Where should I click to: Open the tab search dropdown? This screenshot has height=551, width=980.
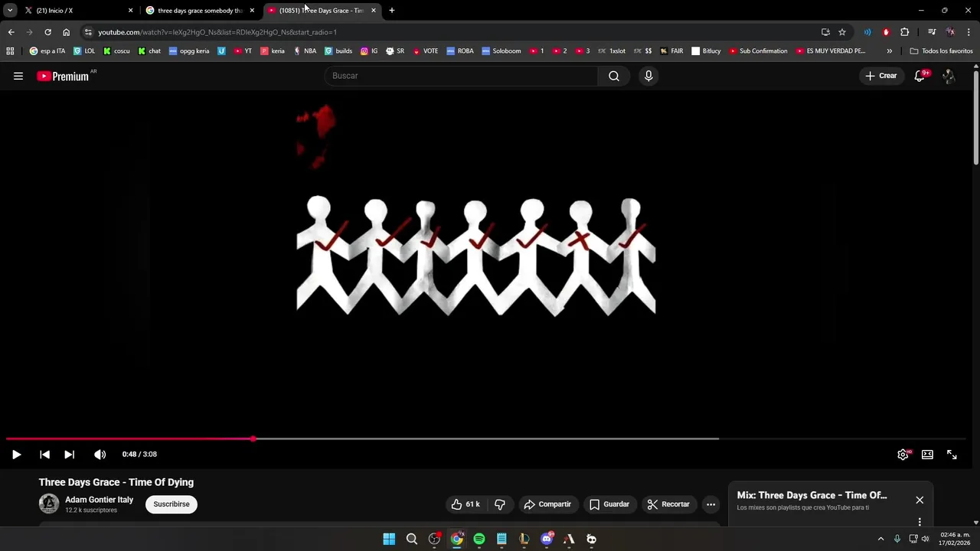[x=10, y=11]
